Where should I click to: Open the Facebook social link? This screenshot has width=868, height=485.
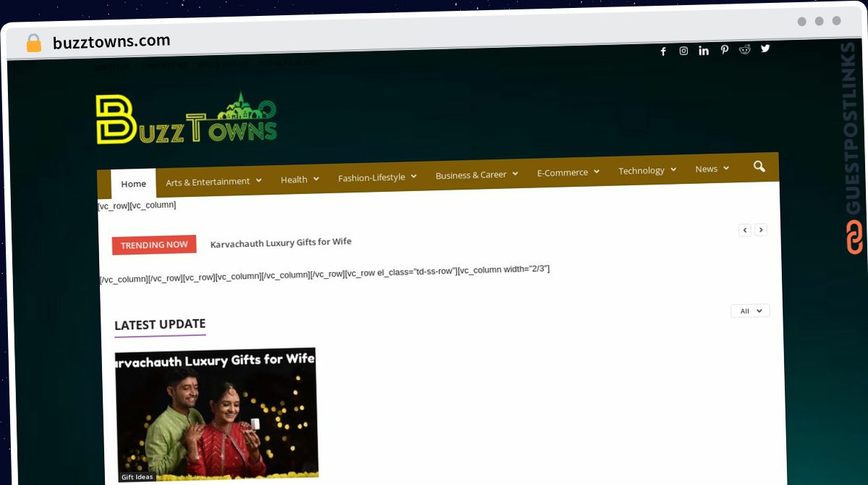tap(663, 51)
